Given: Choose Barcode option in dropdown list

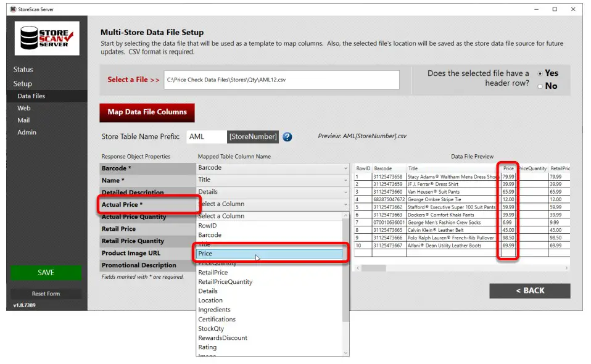Looking at the screenshot, I should pyautogui.click(x=270, y=235).
